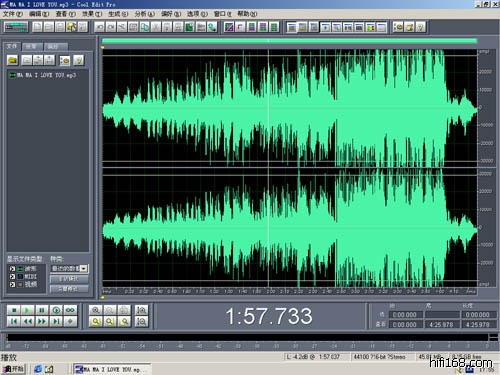
Task: Switch to the second tab in left panel
Action: [32, 46]
